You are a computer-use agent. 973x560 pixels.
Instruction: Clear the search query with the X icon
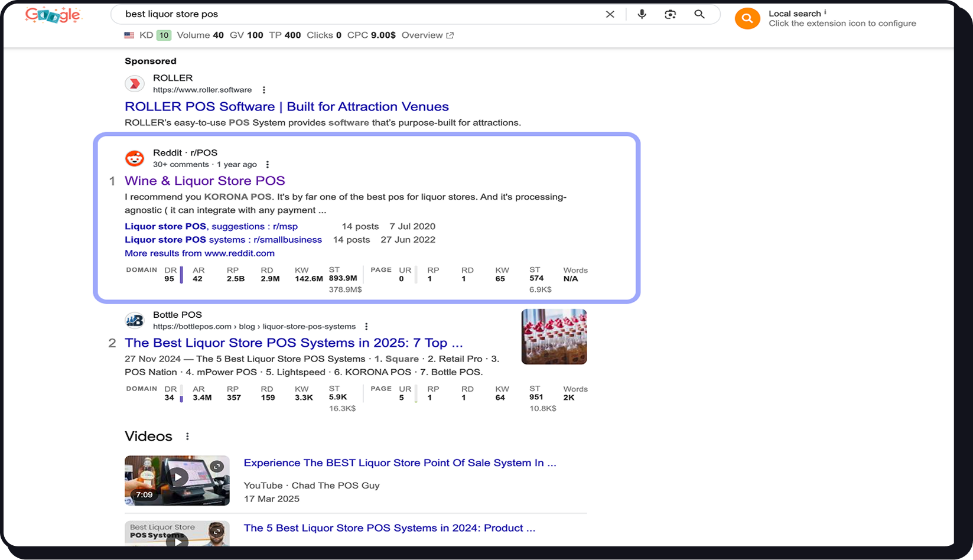[x=610, y=14]
